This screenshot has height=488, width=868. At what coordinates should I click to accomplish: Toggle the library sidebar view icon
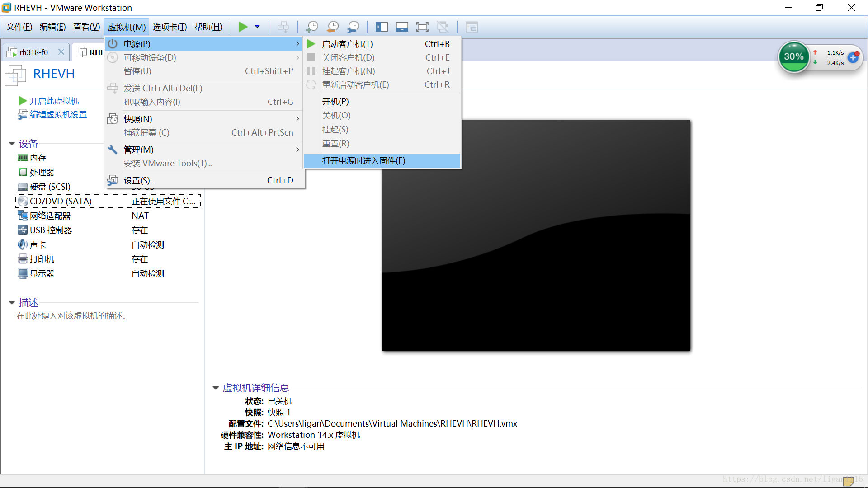382,27
